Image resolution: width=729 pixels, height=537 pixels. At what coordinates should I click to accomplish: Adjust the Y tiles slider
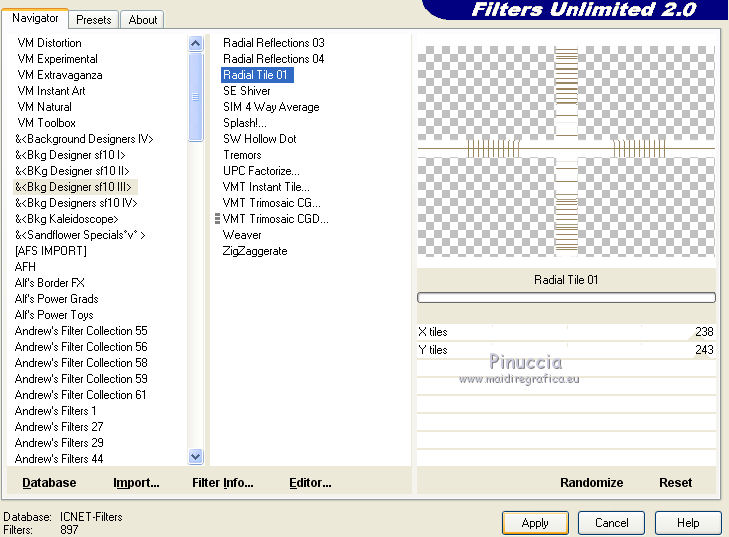tap(566, 350)
